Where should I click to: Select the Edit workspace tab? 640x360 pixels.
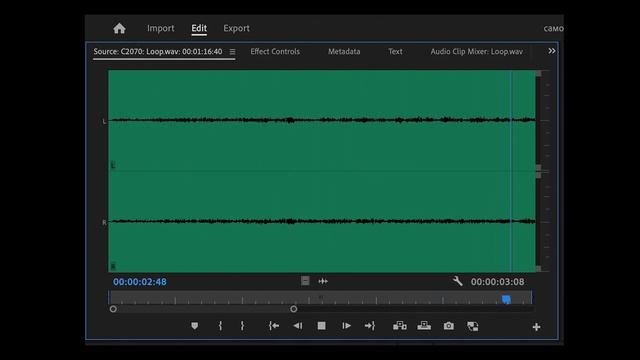point(199,28)
